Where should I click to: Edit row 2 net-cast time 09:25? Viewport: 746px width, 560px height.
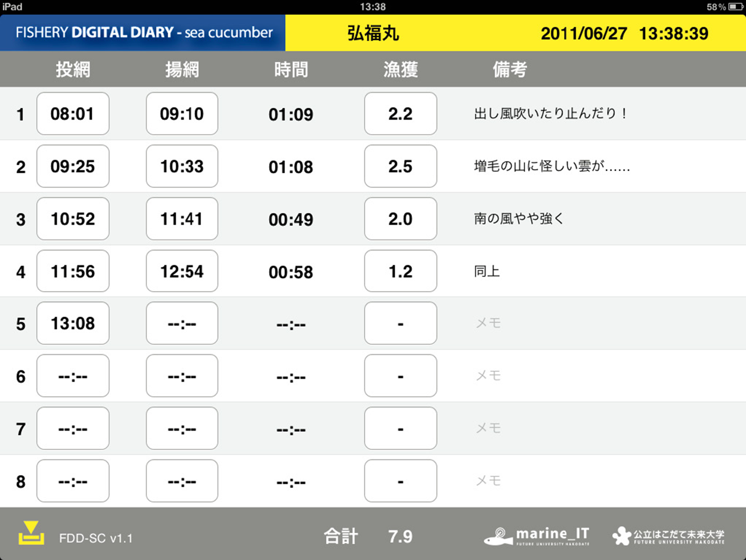[x=73, y=166]
